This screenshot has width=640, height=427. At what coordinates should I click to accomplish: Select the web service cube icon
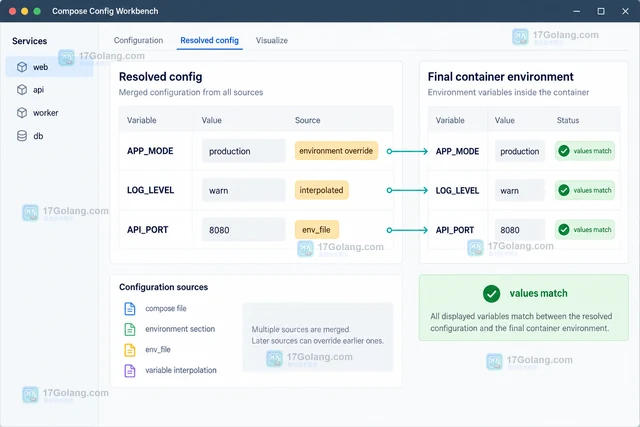coord(22,67)
